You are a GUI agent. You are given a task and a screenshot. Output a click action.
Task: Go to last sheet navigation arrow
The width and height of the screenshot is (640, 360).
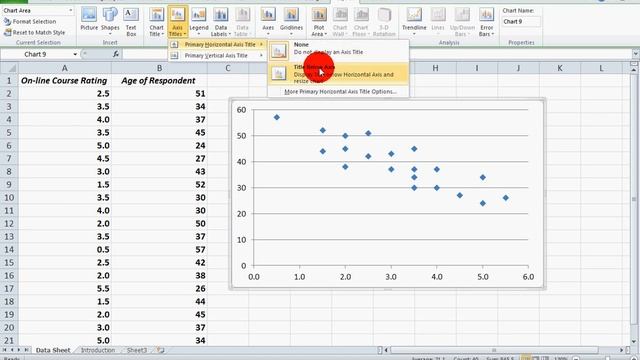pyautogui.click(x=26, y=350)
